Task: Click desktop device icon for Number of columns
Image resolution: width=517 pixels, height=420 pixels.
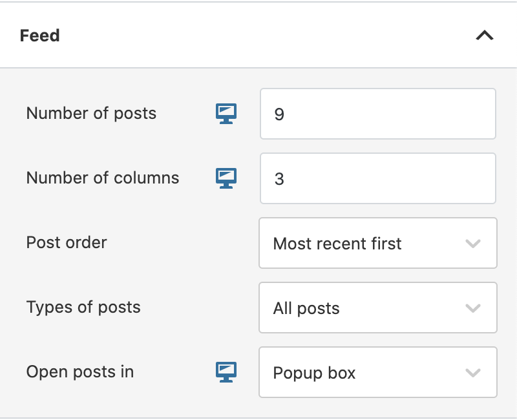Action: click(x=226, y=178)
